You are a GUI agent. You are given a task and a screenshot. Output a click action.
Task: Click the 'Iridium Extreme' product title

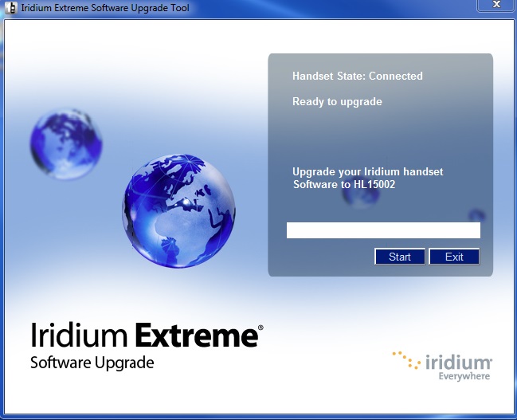click(x=146, y=336)
